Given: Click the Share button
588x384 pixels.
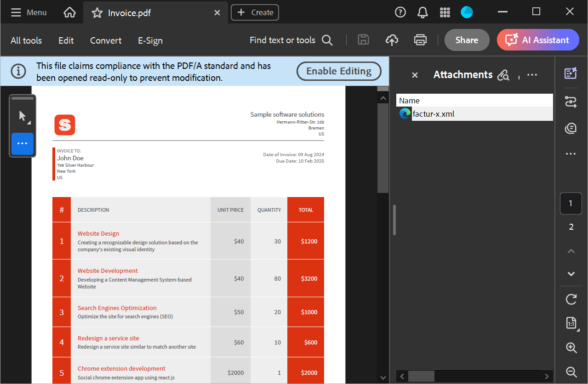Looking at the screenshot, I should 467,40.
